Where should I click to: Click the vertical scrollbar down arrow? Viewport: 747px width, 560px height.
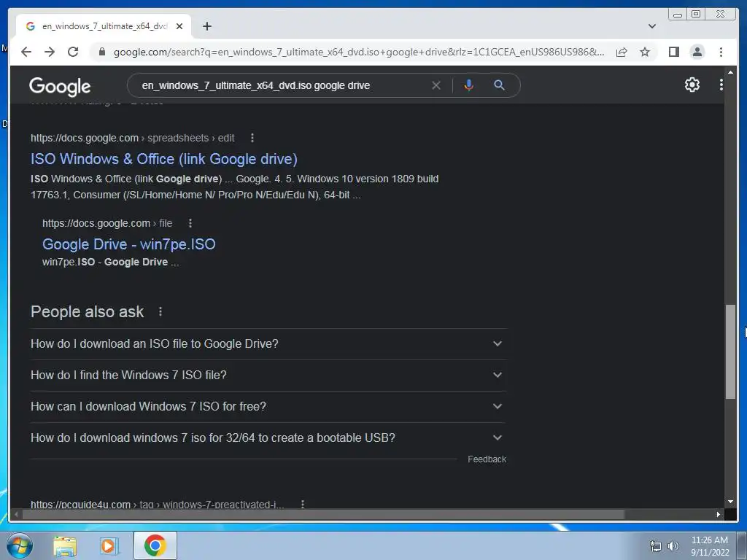730,502
